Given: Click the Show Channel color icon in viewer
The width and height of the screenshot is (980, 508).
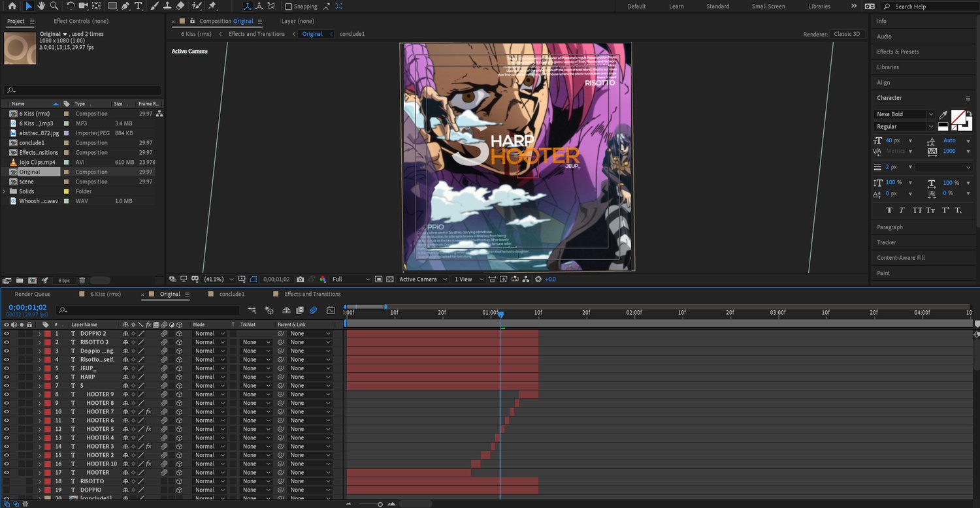Looking at the screenshot, I should tap(321, 279).
